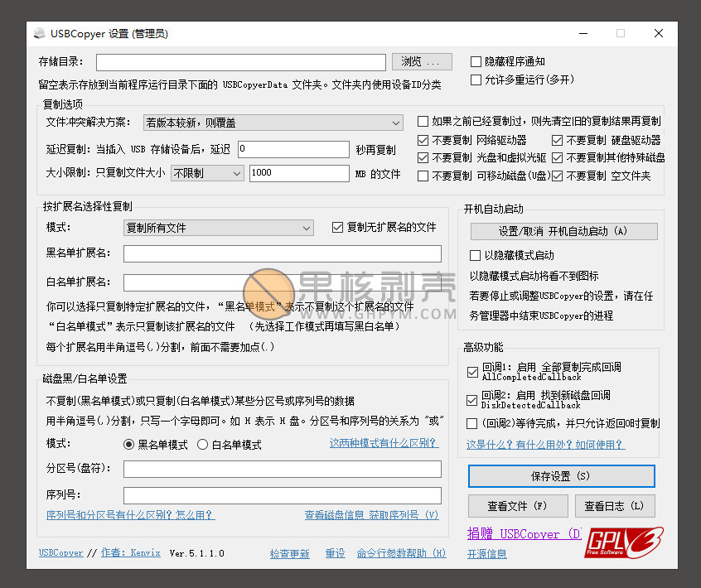Click the USBCopyer title bar icon
Screen dimensions: 701x588
[x=40, y=33]
